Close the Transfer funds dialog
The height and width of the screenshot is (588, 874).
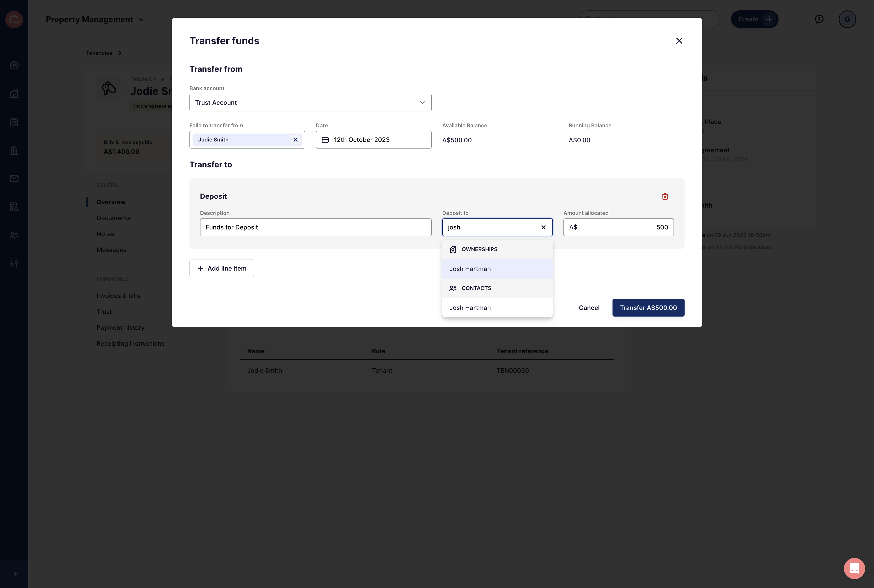coord(679,40)
